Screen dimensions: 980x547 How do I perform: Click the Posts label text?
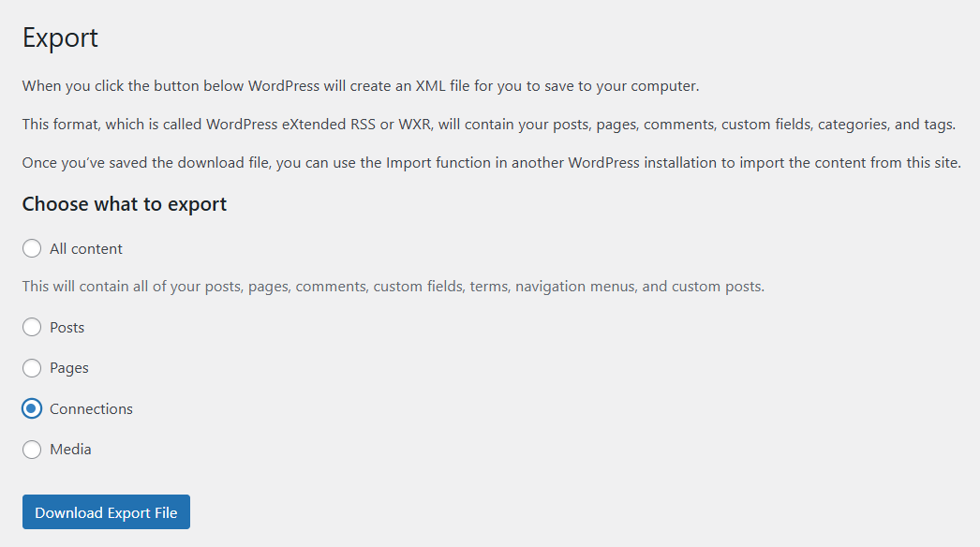[67, 327]
